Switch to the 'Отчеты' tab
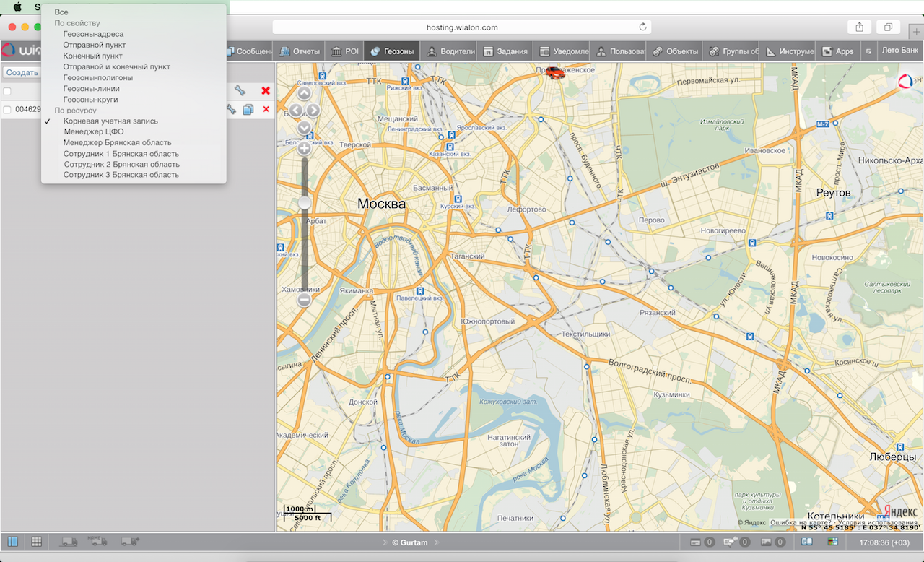The height and width of the screenshot is (562, 924). [x=300, y=51]
